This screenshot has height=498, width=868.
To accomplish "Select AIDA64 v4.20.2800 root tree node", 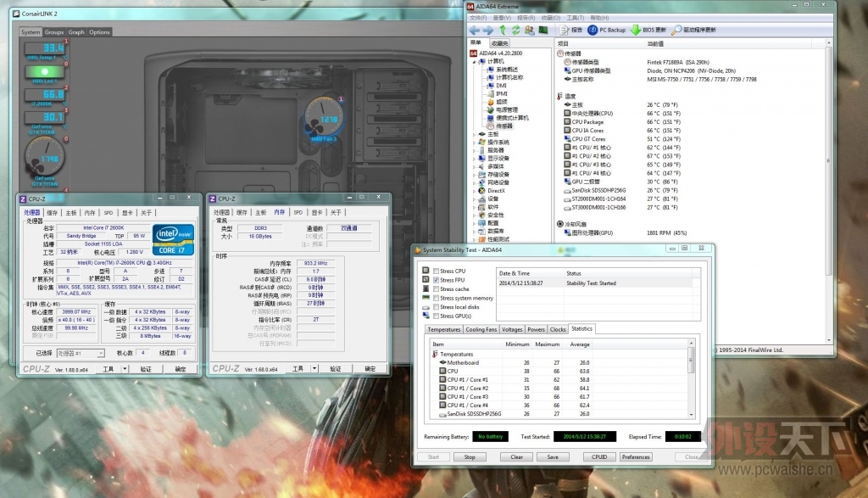I will [x=496, y=53].
